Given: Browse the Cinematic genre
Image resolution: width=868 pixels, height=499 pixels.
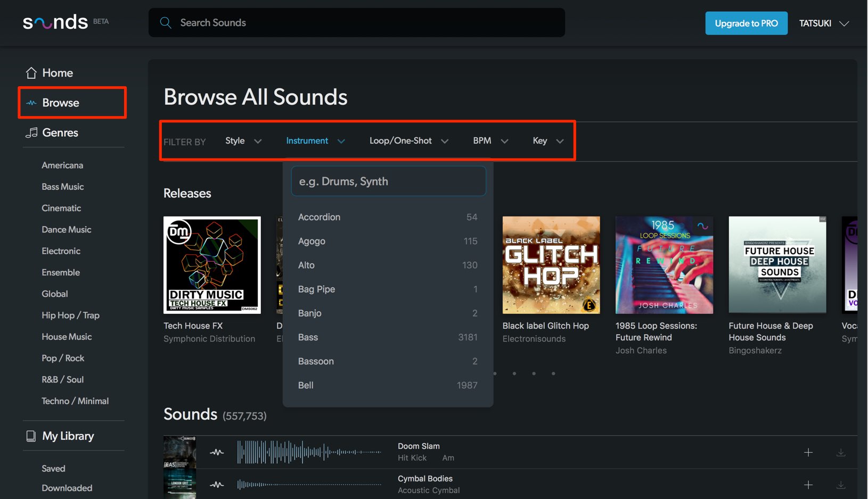Looking at the screenshot, I should [x=61, y=208].
